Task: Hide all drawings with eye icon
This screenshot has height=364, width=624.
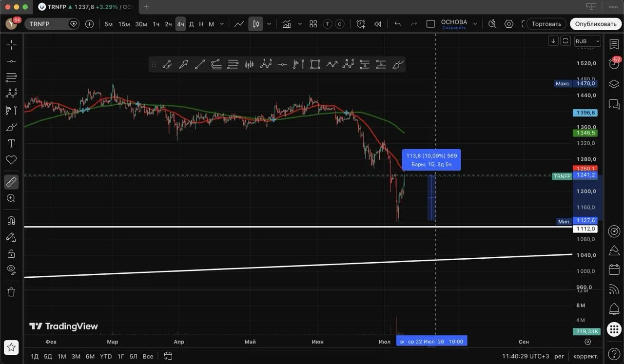Action: (x=11, y=269)
